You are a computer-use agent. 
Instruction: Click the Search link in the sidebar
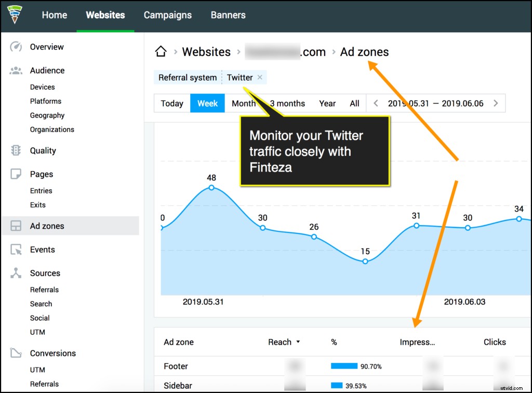tap(41, 304)
